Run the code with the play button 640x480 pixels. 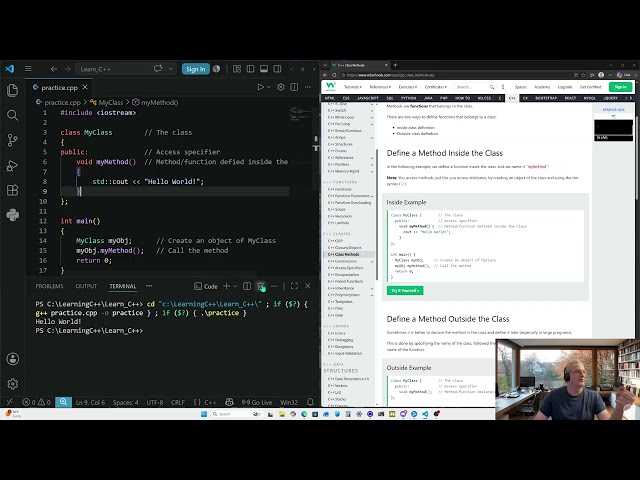tap(260, 87)
